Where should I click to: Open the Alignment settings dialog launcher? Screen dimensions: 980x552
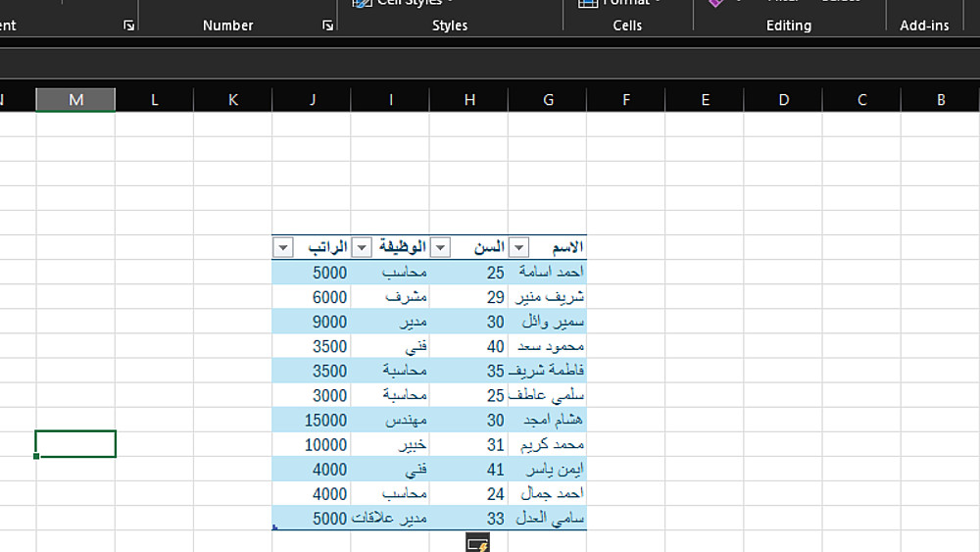point(128,25)
